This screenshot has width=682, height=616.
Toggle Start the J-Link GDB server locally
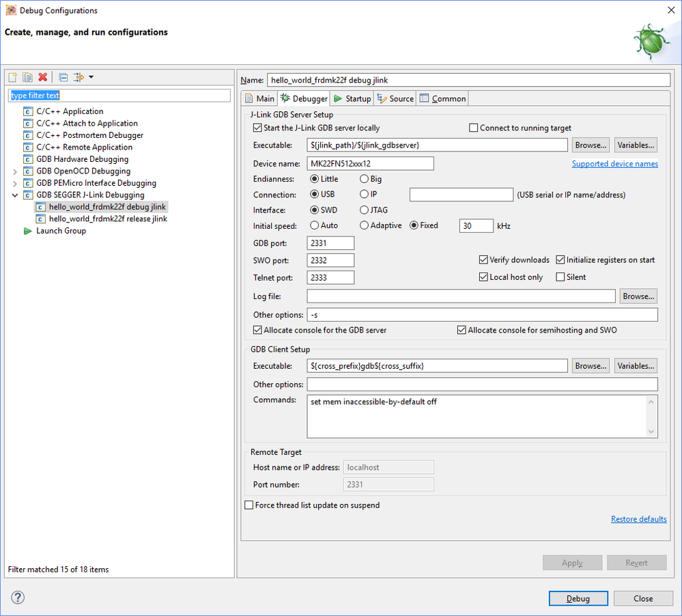coord(257,128)
